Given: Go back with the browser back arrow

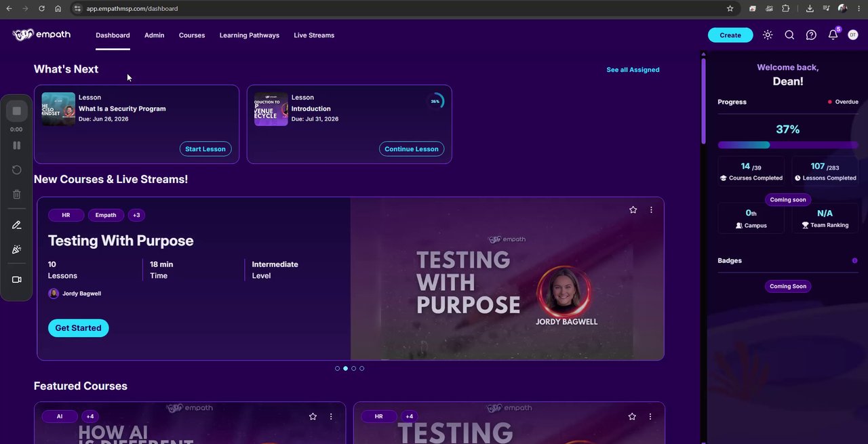Looking at the screenshot, I should coord(9,8).
